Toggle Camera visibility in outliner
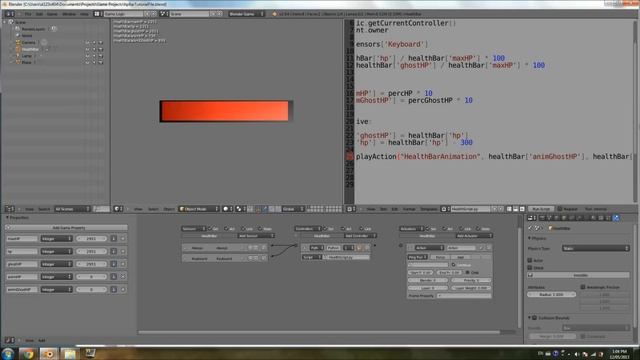Image resolution: width=640 pixels, height=360 pixels. [x=87, y=42]
